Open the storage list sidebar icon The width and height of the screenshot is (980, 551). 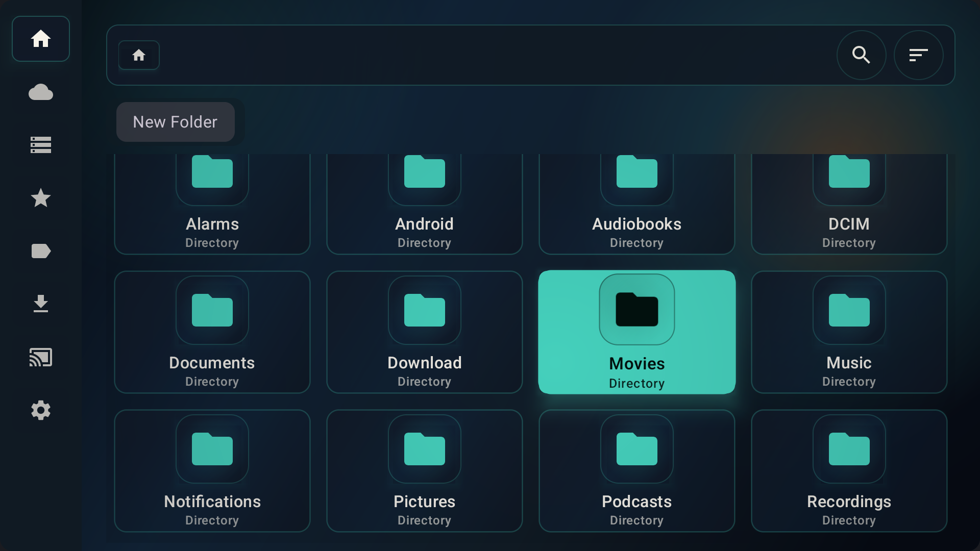(x=41, y=145)
